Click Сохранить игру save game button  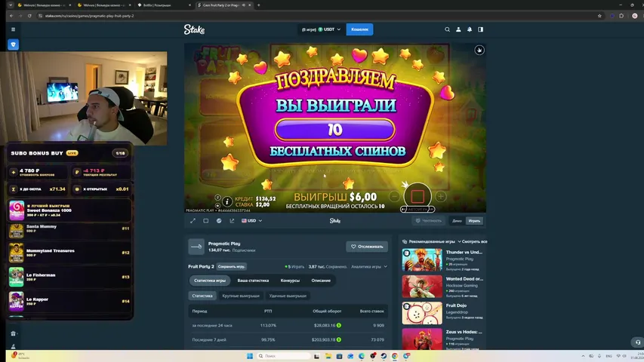click(x=232, y=266)
